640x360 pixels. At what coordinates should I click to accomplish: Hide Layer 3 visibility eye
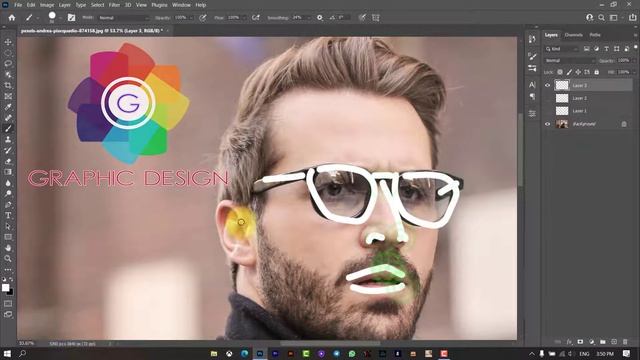[547, 85]
